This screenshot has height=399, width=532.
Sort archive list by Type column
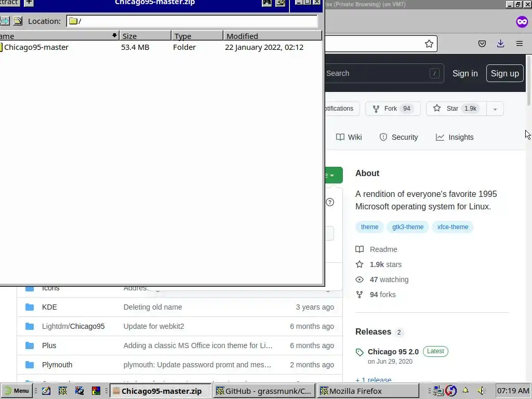197,36
